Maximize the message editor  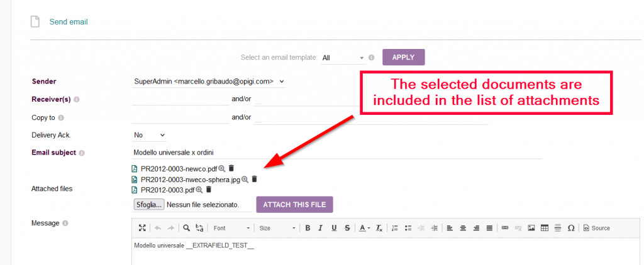click(142, 228)
